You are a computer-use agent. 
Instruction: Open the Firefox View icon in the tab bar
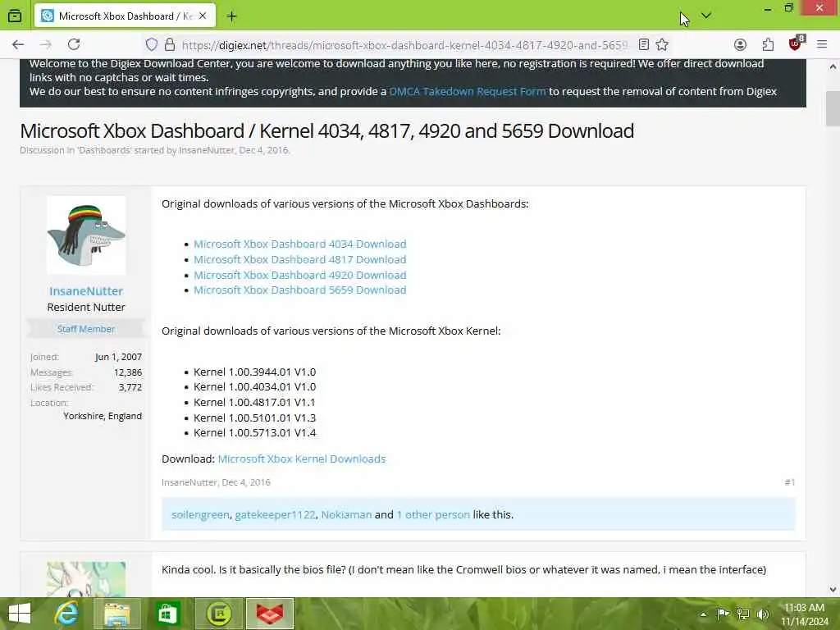[x=15, y=16]
